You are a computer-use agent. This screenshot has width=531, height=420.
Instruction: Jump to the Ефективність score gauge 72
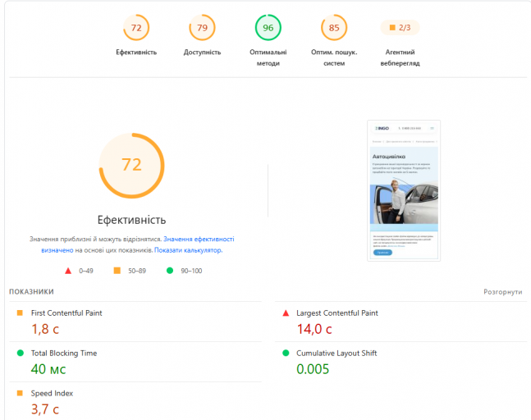point(136,27)
